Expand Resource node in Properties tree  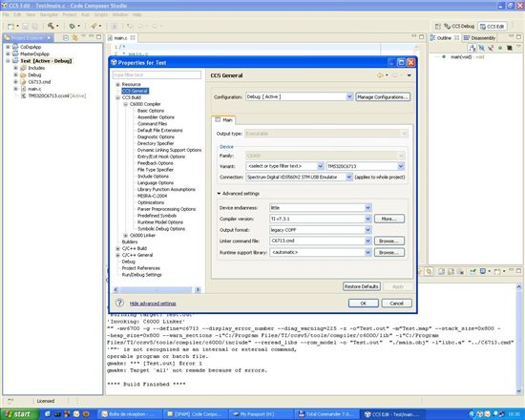point(117,84)
